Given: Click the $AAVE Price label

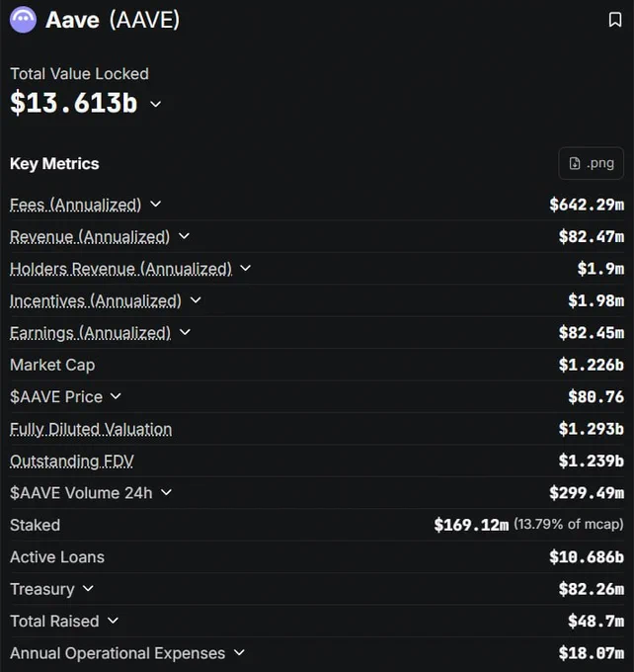Looking at the screenshot, I should (x=56, y=397).
